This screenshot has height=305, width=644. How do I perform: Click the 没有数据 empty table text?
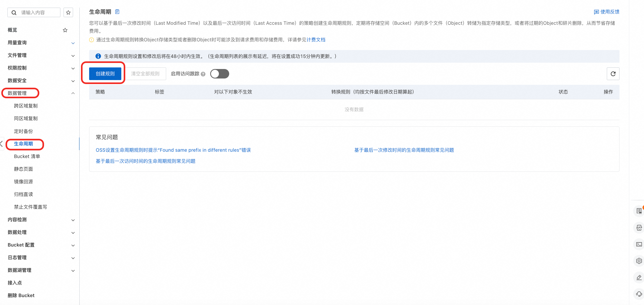[x=354, y=110]
